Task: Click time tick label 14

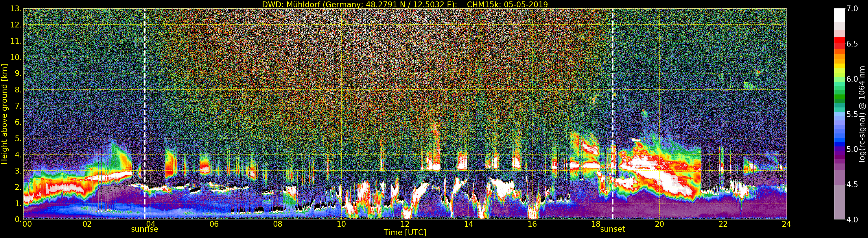Action: [x=468, y=224]
